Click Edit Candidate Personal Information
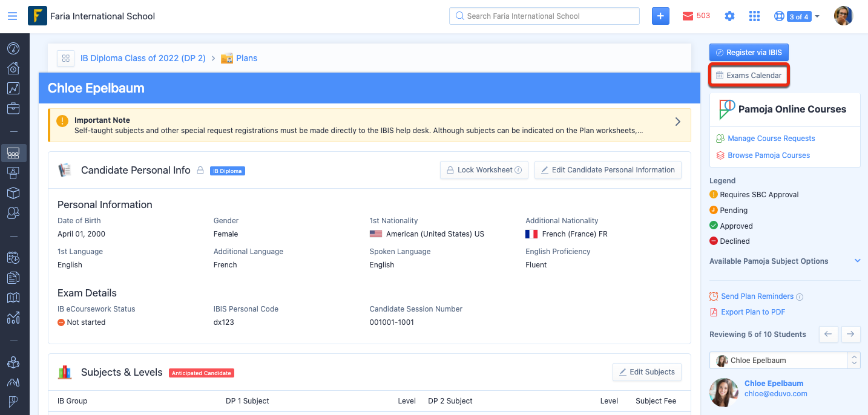868x415 pixels. pos(608,170)
